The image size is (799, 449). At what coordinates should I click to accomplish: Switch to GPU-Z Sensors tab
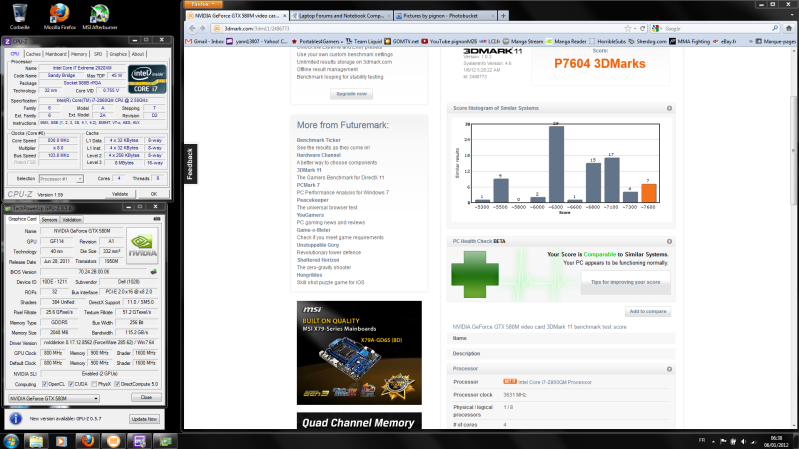[49, 220]
